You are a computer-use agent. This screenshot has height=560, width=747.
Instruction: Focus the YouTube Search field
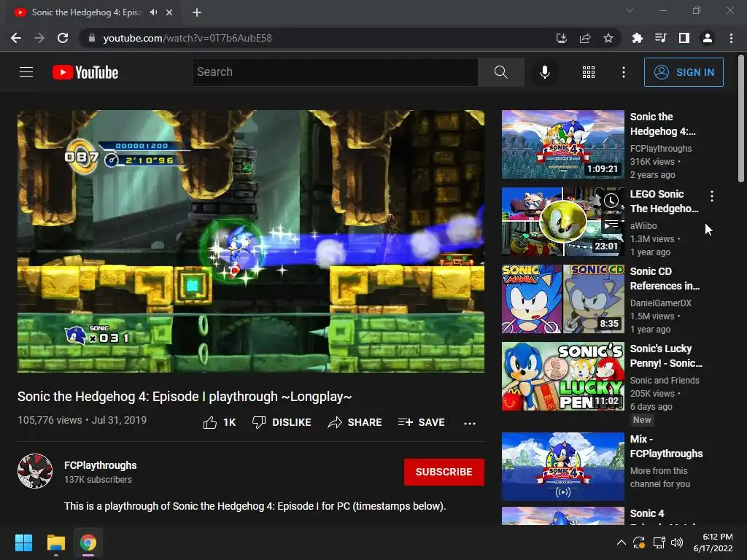click(x=335, y=72)
